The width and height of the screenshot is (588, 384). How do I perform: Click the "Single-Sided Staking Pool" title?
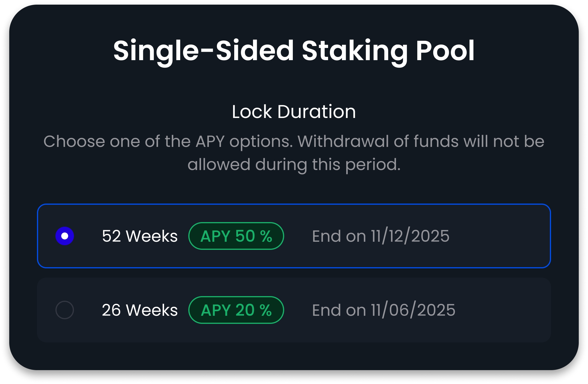click(x=294, y=51)
